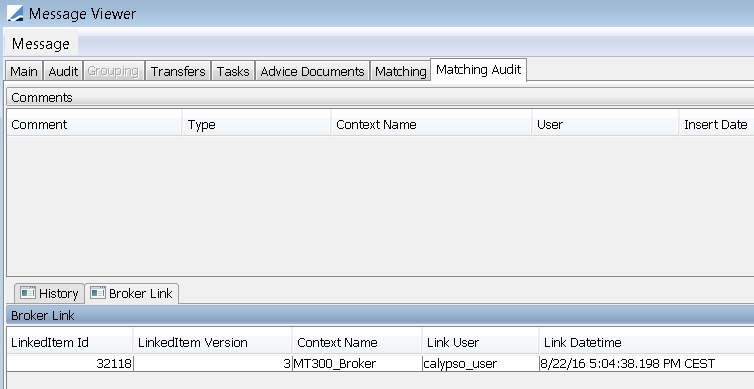
Task: Open the Matching tab
Action: 401,71
